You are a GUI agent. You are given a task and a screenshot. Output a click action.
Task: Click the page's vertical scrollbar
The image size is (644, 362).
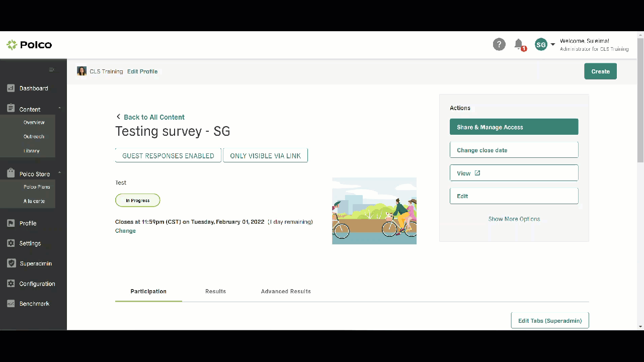click(x=640, y=101)
